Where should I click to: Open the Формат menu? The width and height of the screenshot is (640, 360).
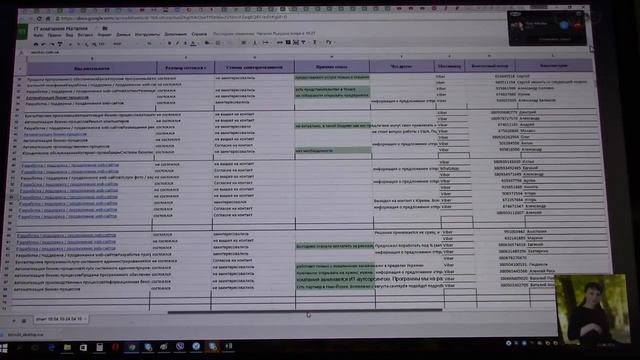tap(104, 35)
